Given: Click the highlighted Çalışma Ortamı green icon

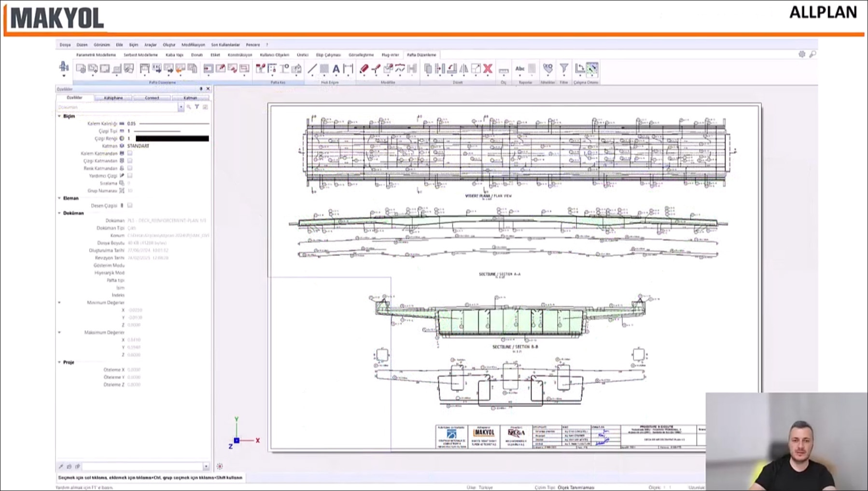Looking at the screenshot, I should (592, 69).
